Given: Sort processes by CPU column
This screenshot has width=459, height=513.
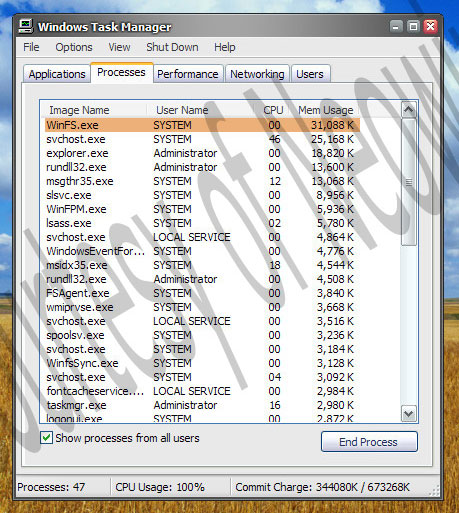Looking at the screenshot, I should 273,110.
